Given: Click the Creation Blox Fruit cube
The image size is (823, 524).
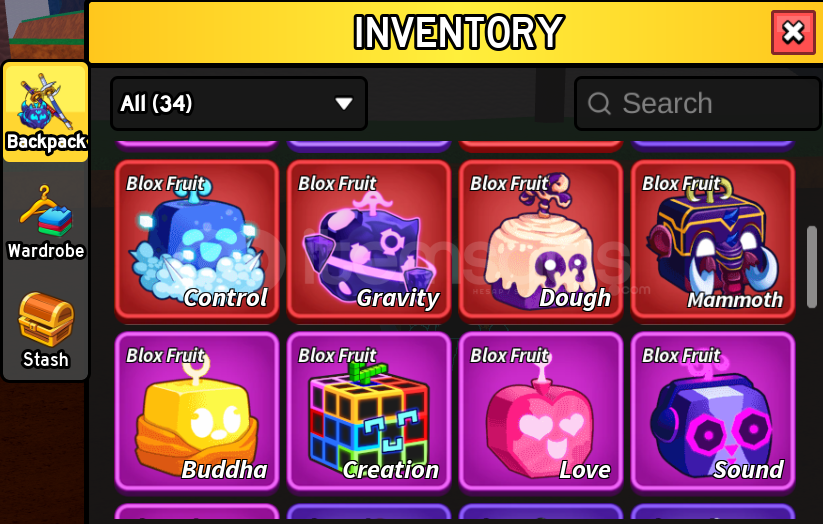Looking at the screenshot, I should (x=369, y=412).
